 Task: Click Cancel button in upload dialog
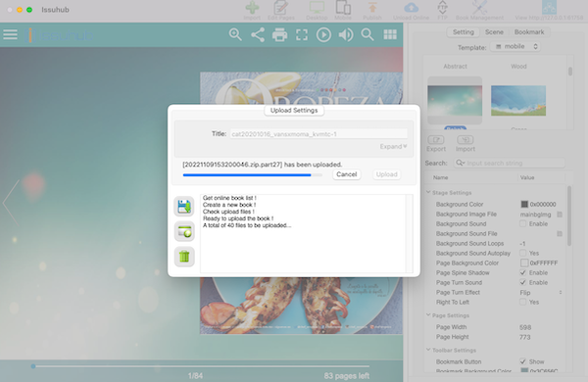click(x=347, y=174)
